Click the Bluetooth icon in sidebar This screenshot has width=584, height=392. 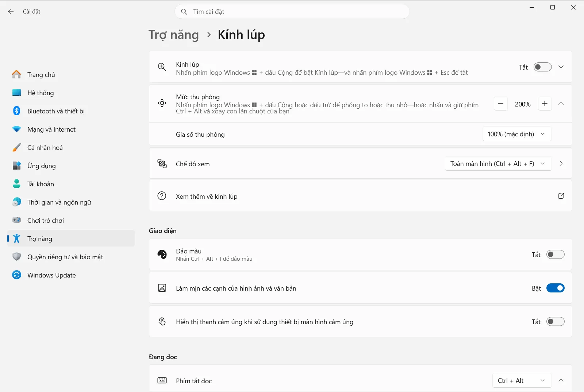[x=16, y=111]
